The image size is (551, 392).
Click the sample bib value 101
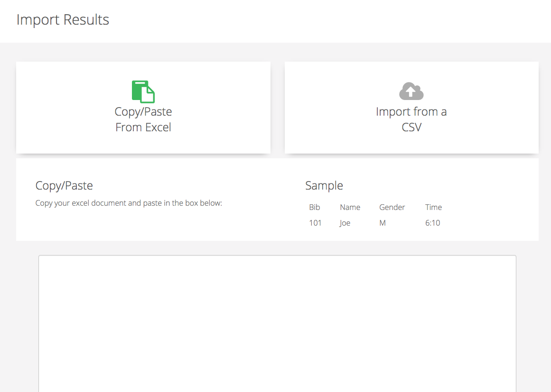(x=315, y=223)
